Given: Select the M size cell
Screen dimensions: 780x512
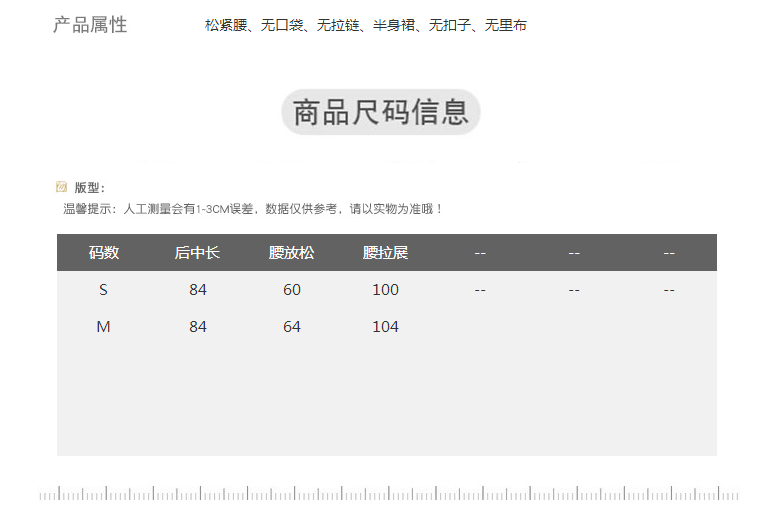Looking at the screenshot, I should [103, 327].
